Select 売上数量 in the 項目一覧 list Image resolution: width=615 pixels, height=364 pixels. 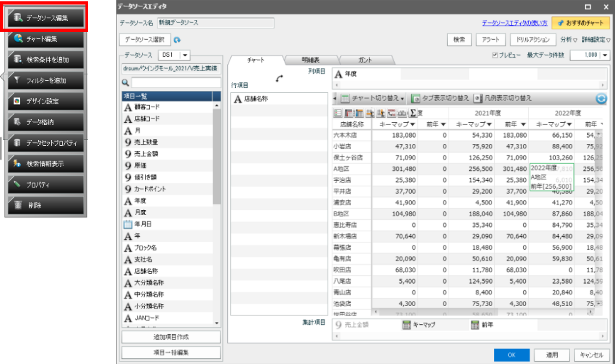tap(168, 142)
